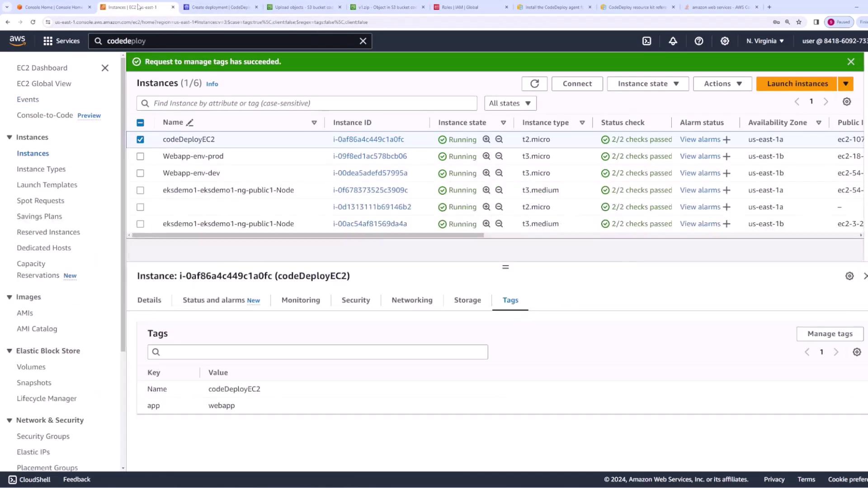Image resolution: width=868 pixels, height=488 pixels.
Task: Open the Actions dropdown menu
Action: [x=722, y=84]
